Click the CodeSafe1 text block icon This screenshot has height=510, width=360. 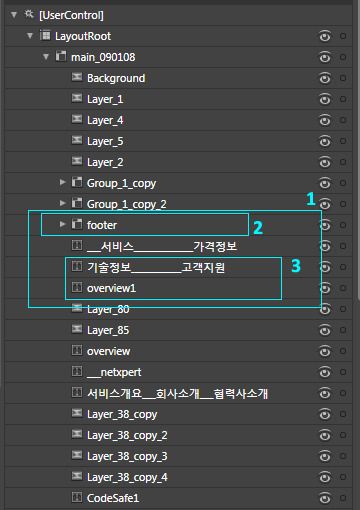coord(77,497)
